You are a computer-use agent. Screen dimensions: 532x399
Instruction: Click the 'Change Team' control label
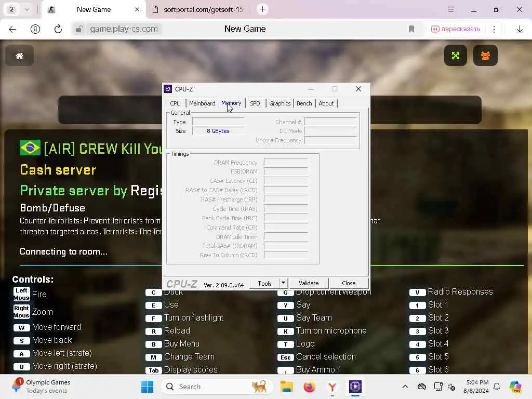pyautogui.click(x=189, y=356)
